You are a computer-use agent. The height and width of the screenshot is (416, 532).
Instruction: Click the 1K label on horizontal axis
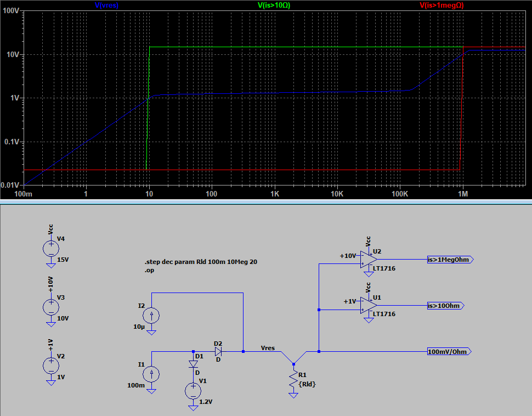[x=274, y=194]
